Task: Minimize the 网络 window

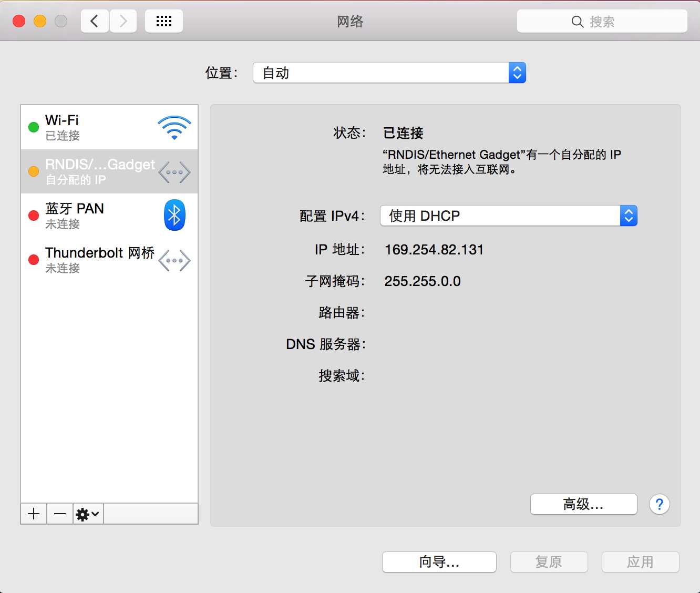Action: tap(40, 21)
